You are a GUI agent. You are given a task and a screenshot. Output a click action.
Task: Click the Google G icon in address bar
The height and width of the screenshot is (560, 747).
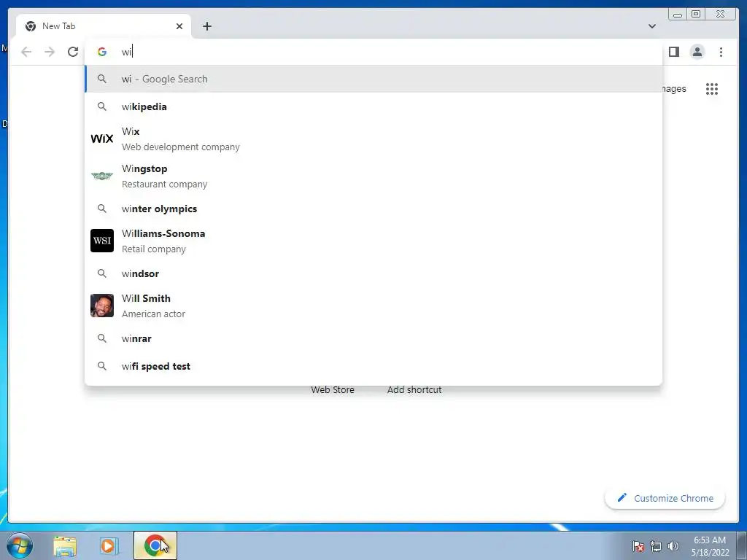click(x=102, y=52)
